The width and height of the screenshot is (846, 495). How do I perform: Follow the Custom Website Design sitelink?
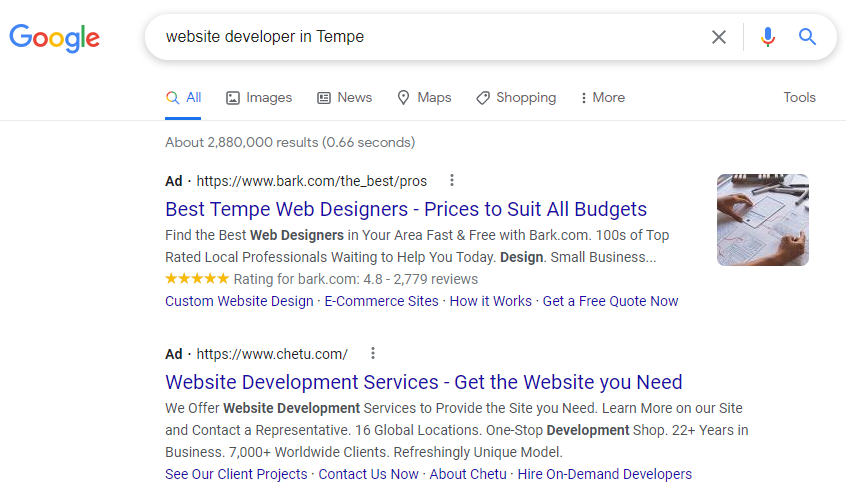pyautogui.click(x=239, y=301)
